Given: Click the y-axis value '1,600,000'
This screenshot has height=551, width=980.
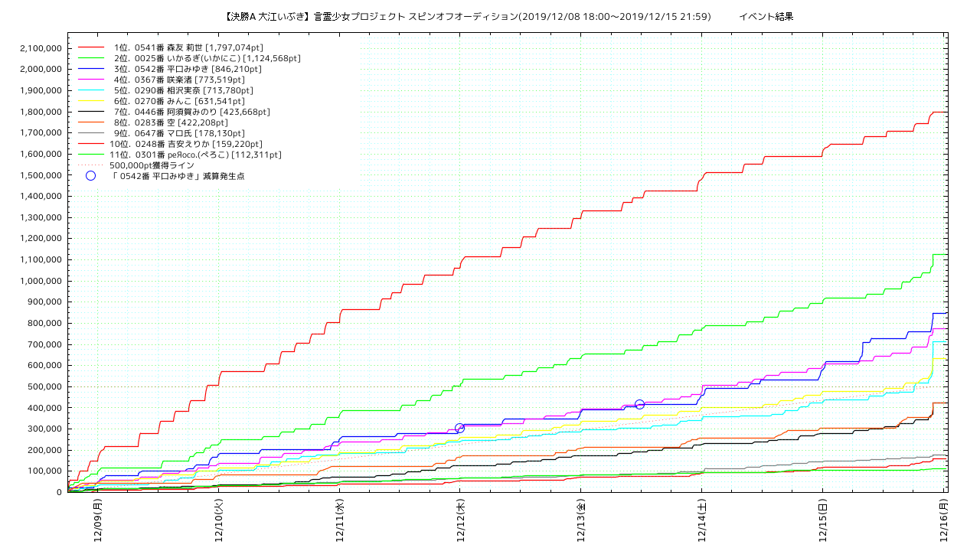Looking at the screenshot, I should tap(40, 154).
